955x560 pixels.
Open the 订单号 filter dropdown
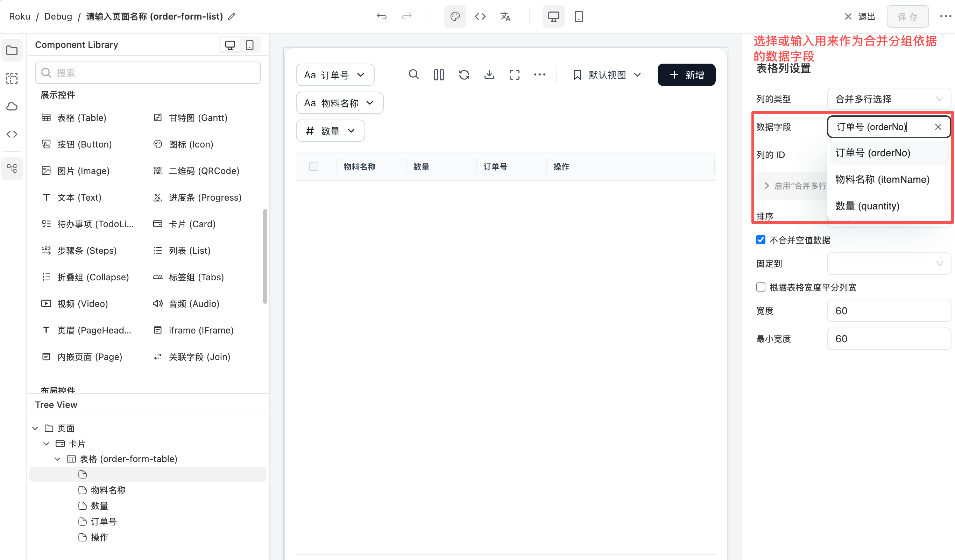[335, 74]
